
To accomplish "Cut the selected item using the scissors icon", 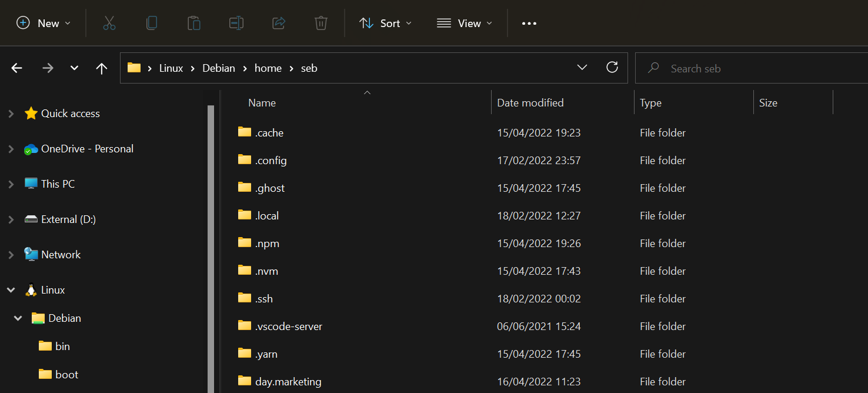I will click(x=109, y=23).
